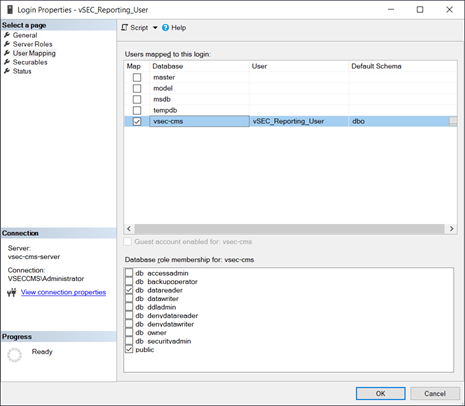Select the msdb database cell
Image resolution: width=465 pixels, height=406 pixels.
coord(199,99)
